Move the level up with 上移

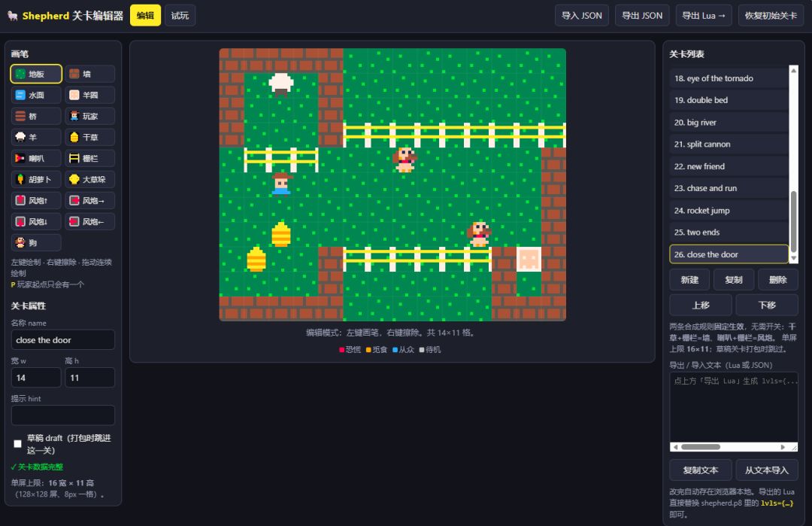point(701,306)
